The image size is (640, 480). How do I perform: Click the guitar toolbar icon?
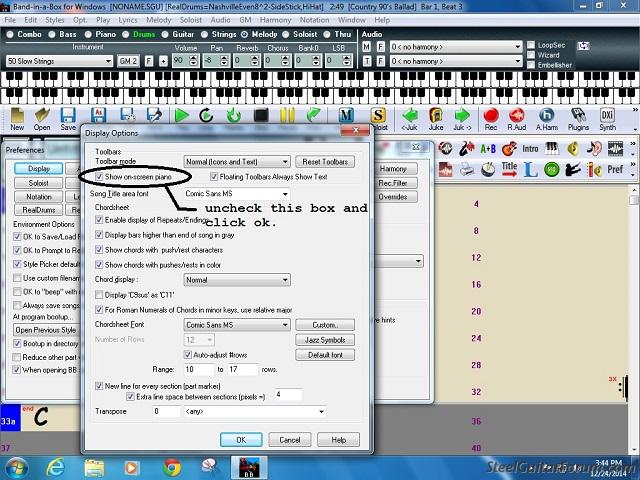coord(509,149)
